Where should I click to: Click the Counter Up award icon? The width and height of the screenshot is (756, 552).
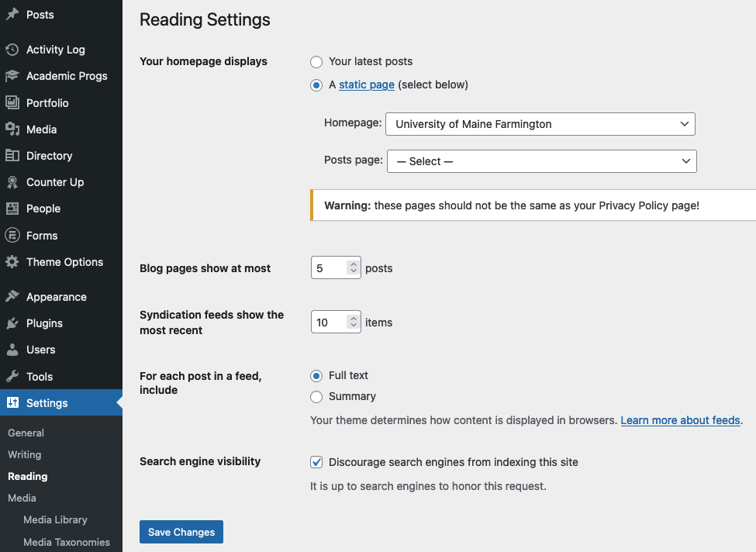click(12, 181)
